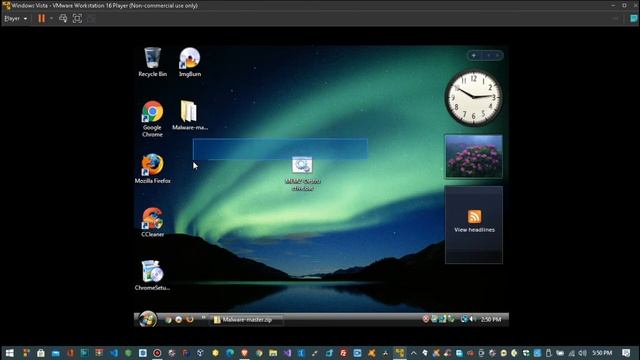The height and width of the screenshot is (360, 640).
Task: Expand the power options arrow beside pause
Action: (x=51, y=18)
